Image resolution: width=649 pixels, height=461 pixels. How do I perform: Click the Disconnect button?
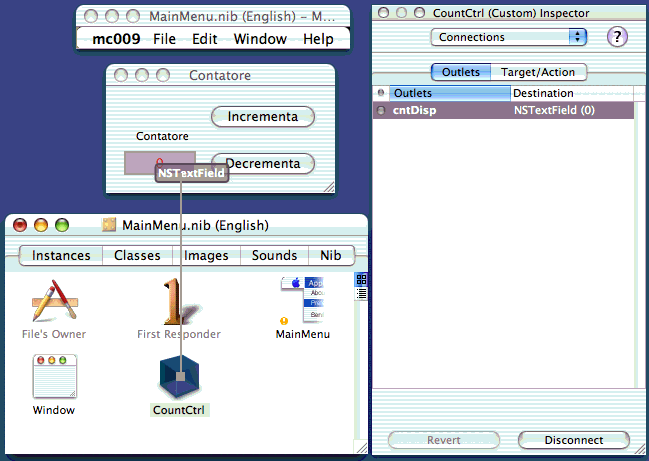pos(573,440)
